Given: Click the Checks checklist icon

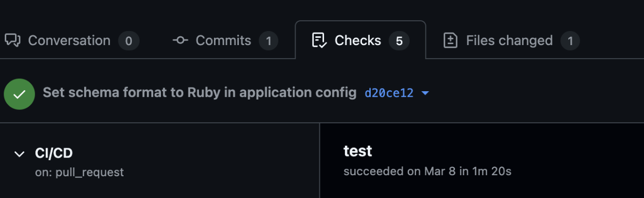Looking at the screenshot, I should point(319,40).
